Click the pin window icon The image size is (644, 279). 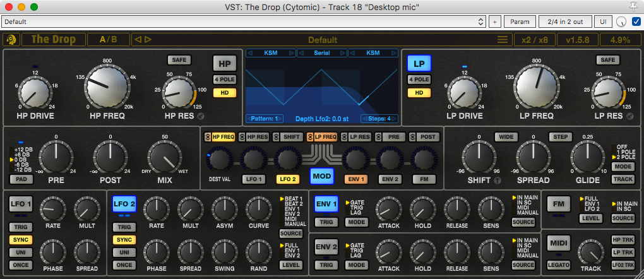coord(634,6)
